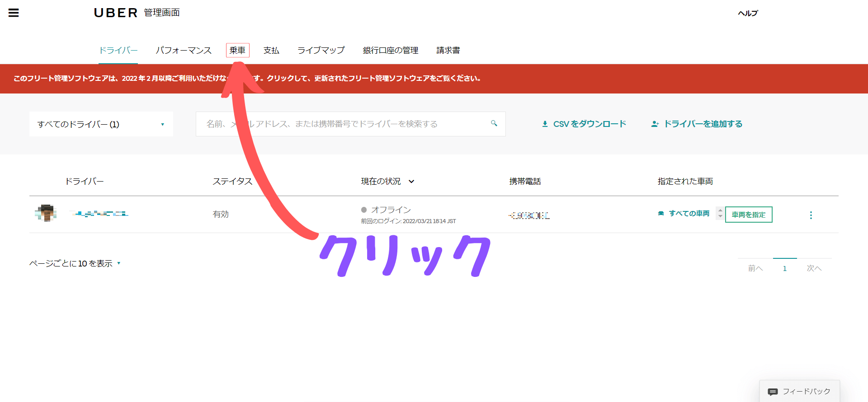
Task: Go to previous page 前へ
Action: [x=755, y=268]
